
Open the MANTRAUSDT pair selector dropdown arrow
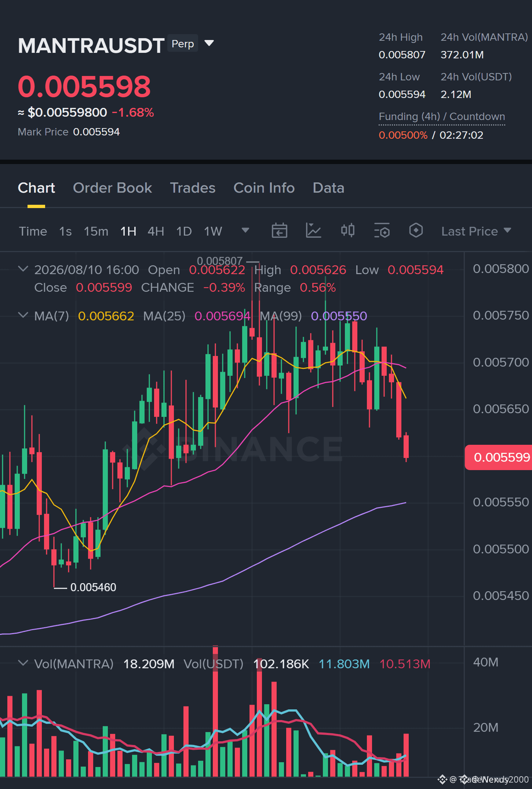pos(209,43)
